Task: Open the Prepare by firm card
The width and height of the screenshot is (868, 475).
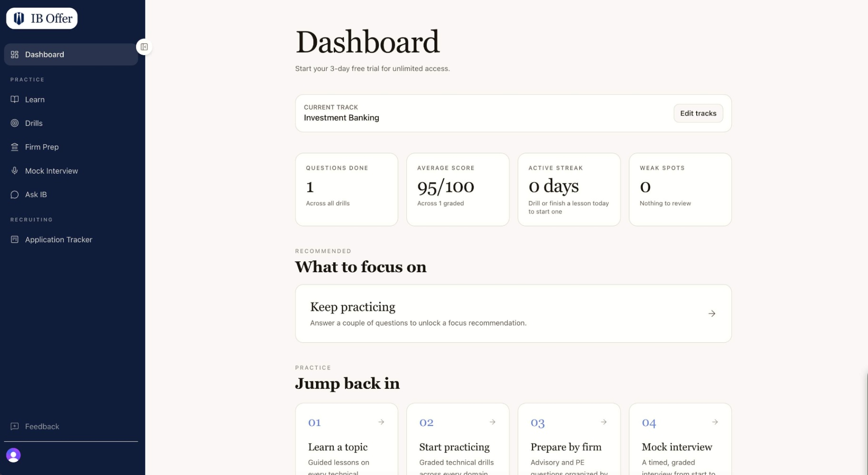Action: 569,439
